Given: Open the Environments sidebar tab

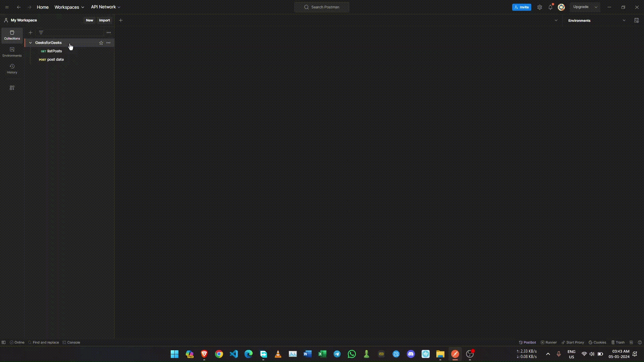Looking at the screenshot, I should pos(12,52).
